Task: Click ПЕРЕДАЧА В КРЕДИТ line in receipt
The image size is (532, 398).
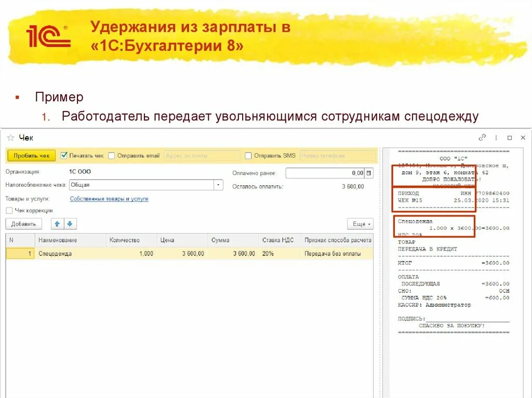Action: [x=427, y=249]
